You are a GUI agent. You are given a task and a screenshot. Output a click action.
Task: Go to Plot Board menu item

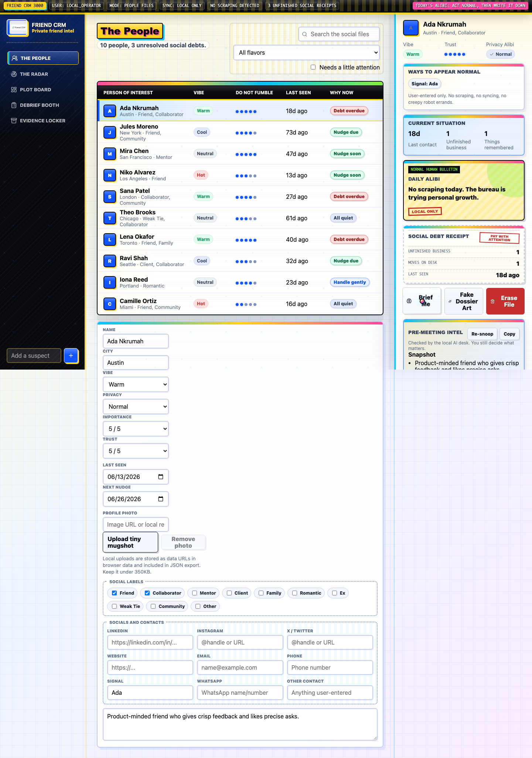[43, 89]
